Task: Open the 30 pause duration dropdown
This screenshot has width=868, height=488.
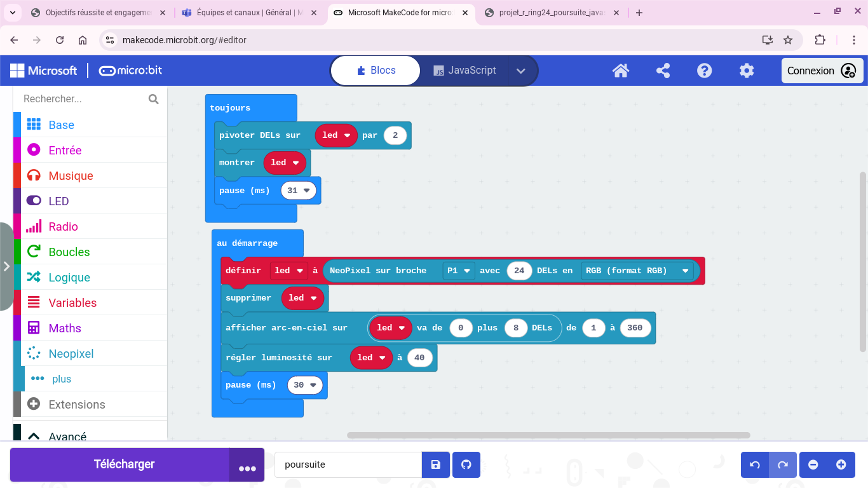Action: pos(305,385)
